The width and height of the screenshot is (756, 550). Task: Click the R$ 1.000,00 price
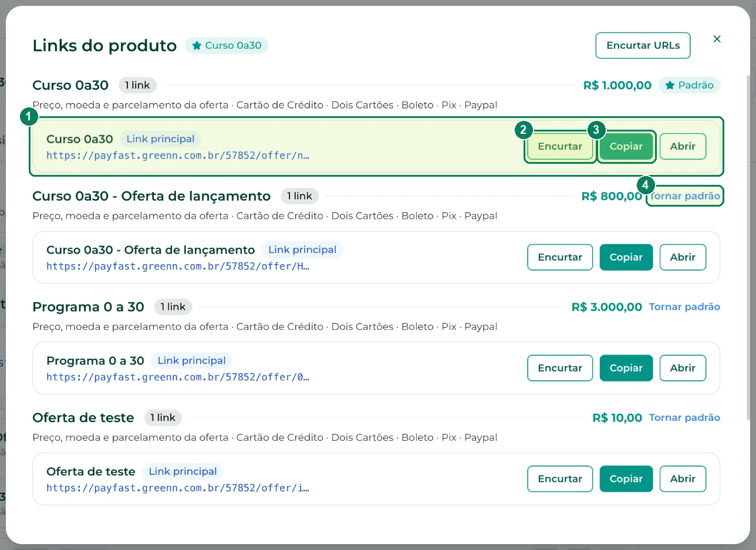tap(617, 85)
